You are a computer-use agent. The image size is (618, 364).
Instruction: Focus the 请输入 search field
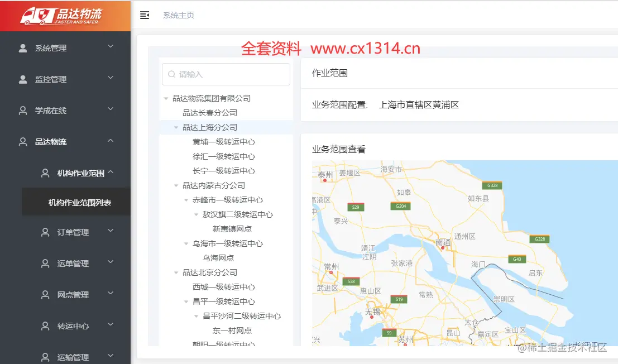coord(226,74)
